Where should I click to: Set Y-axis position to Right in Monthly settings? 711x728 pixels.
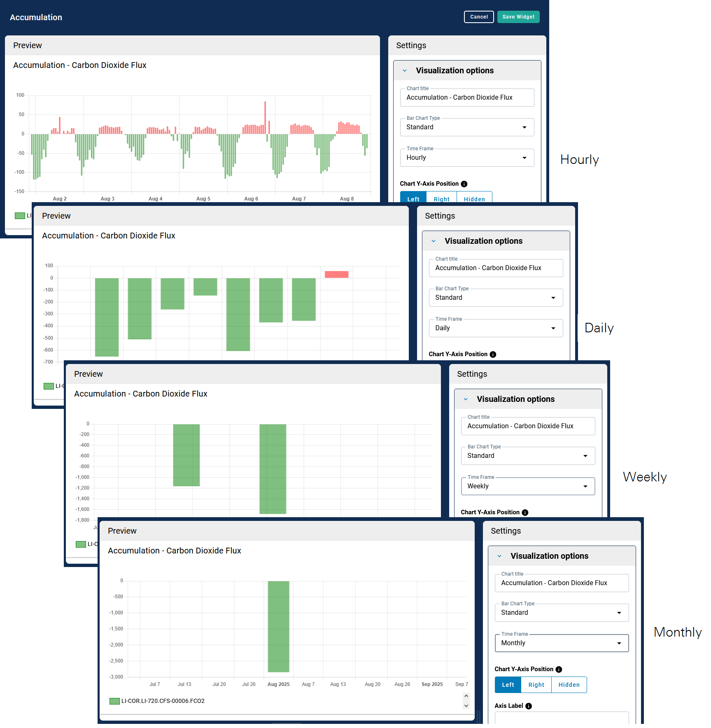click(536, 685)
